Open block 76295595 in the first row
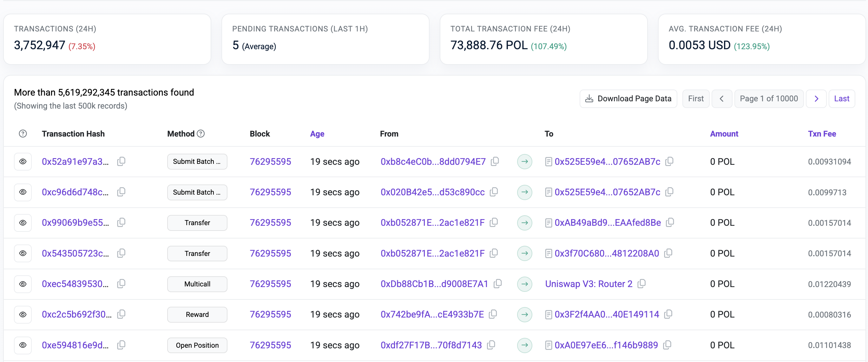 [270, 162]
